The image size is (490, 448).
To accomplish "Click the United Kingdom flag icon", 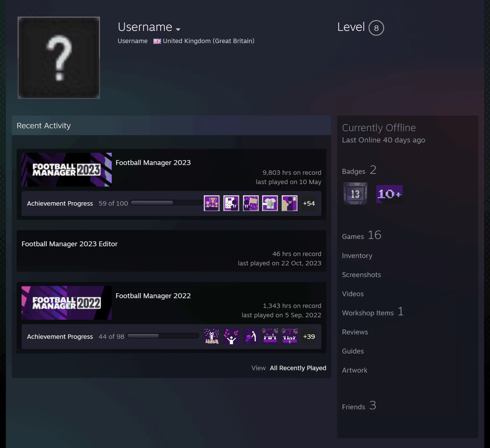I will (157, 41).
